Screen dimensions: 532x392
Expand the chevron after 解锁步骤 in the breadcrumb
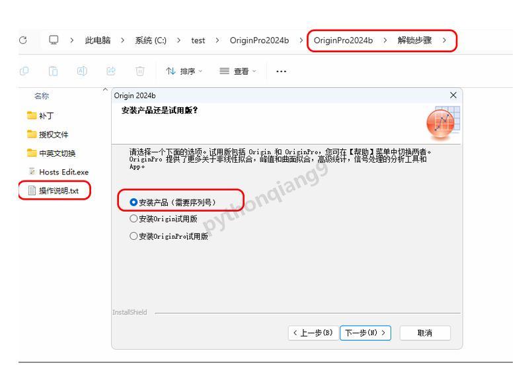(x=444, y=40)
